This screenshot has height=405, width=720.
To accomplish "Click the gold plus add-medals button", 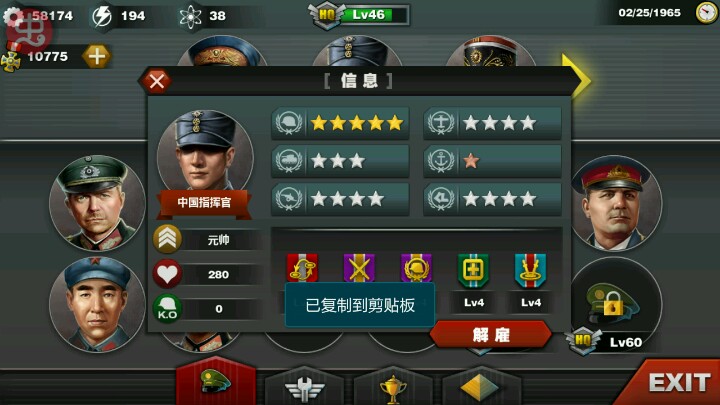I will pyautogui.click(x=96, y=56).
